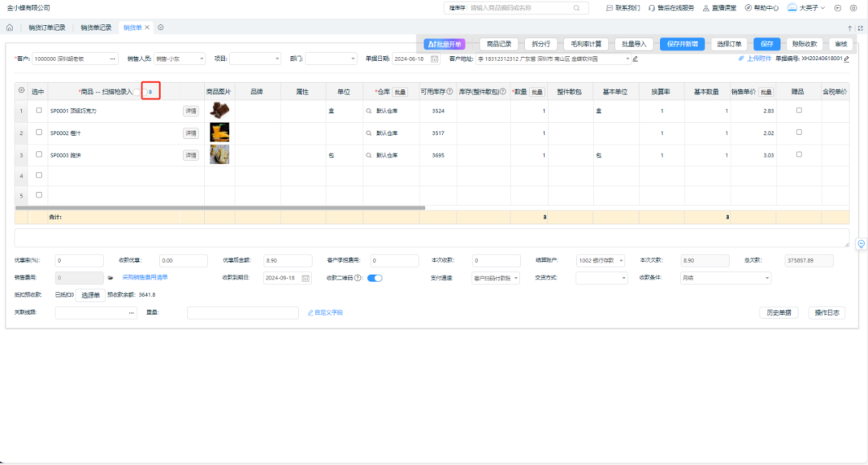Expand the 销售人员 dropdown
Image resolution: width=868 pixels, height=465 pixels.
point(201,59)
